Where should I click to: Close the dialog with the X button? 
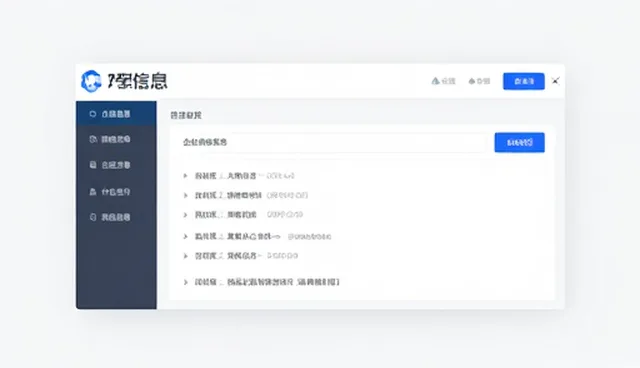coord(556,81)
